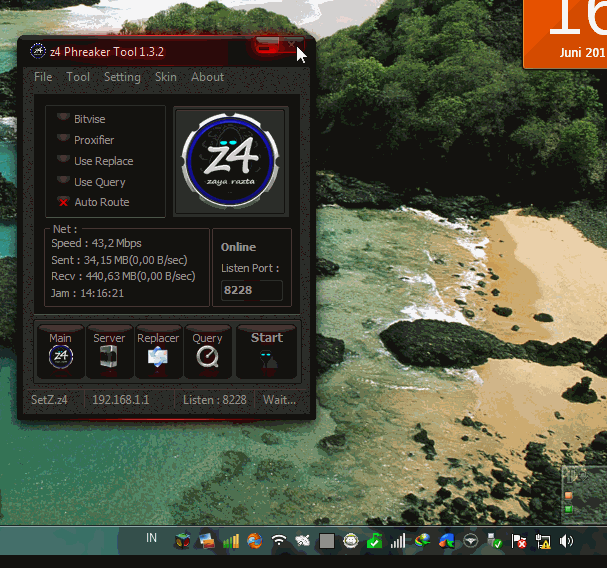
Task: Click the Listen Port field showing 8228
Action: click(x=252, y=290)
